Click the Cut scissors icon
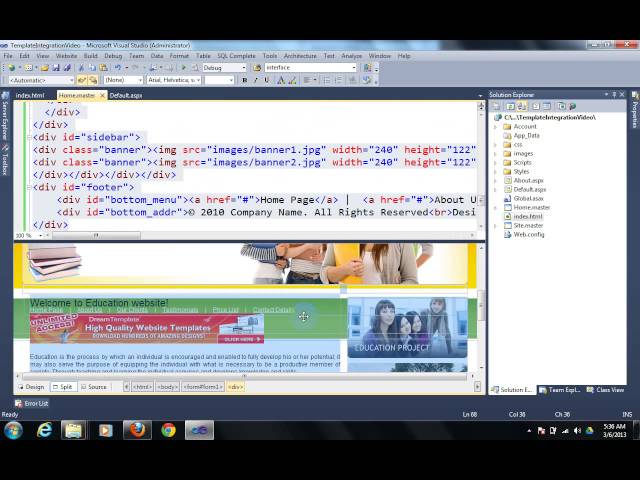This screenshot has width=640, height=480. [x=81, y=68]
